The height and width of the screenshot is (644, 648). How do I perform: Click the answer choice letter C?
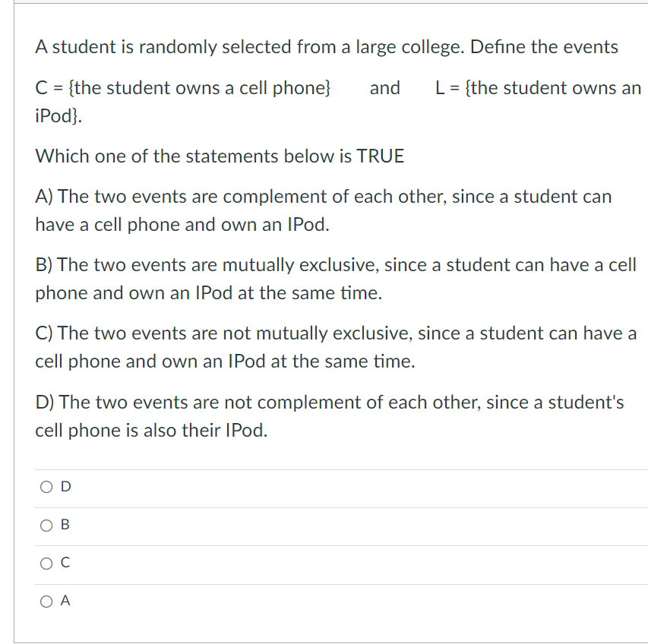(64, 563)
